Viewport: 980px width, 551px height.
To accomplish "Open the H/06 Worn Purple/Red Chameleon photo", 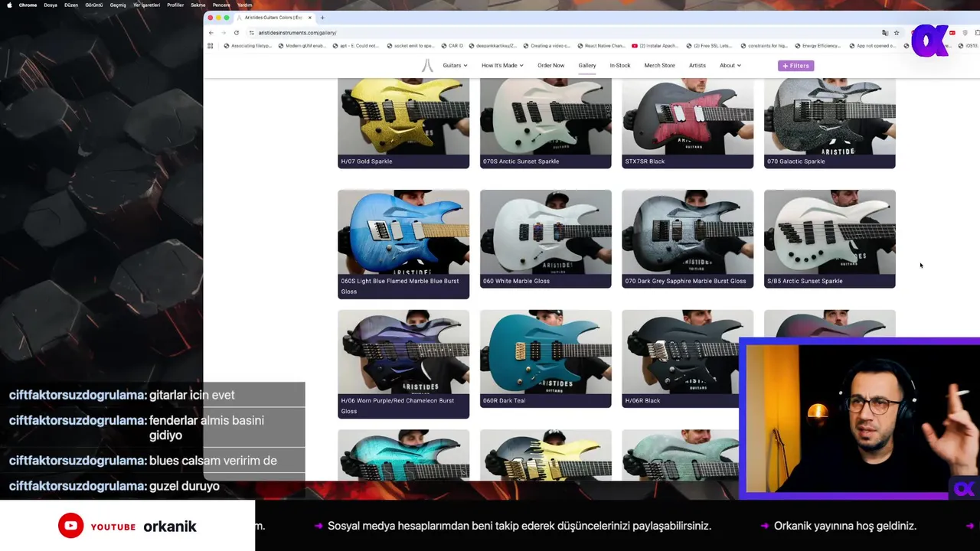I will click(x=403, y=352).
